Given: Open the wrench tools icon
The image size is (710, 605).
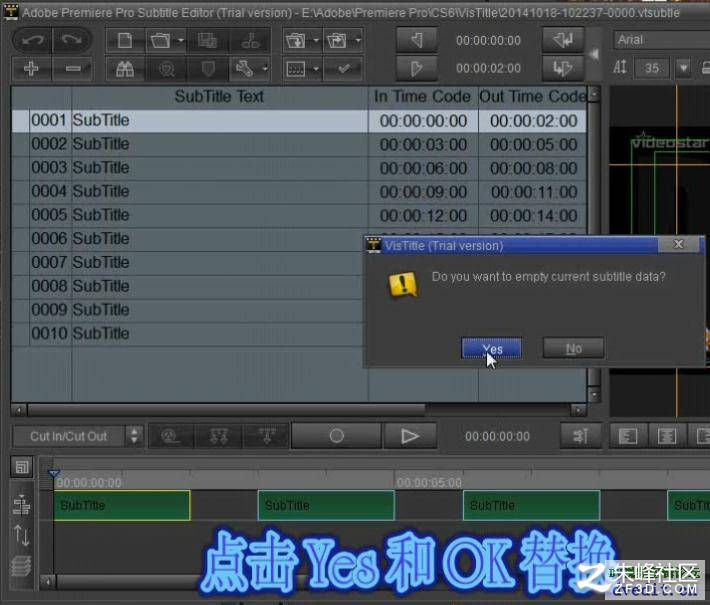Looking at the screenshot, I should (x=245, y=69).
